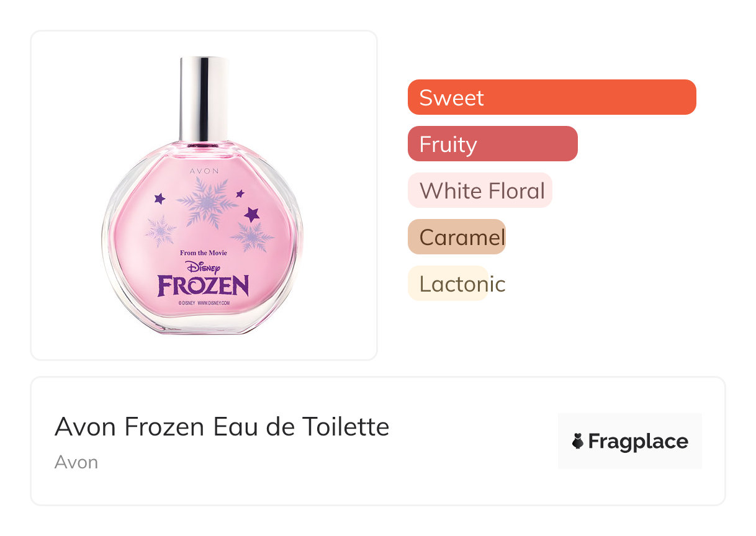
Task: Click the small left snowflake on bottle
Action: pos(161,230)
